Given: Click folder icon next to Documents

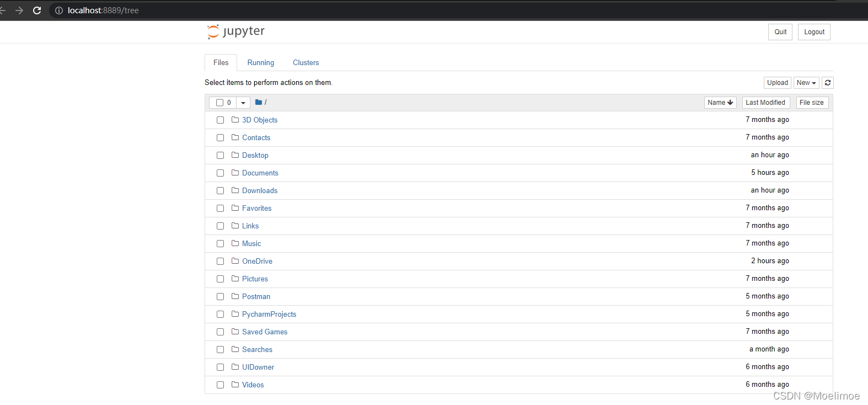Looking at the screenshot, I should 235,173.
